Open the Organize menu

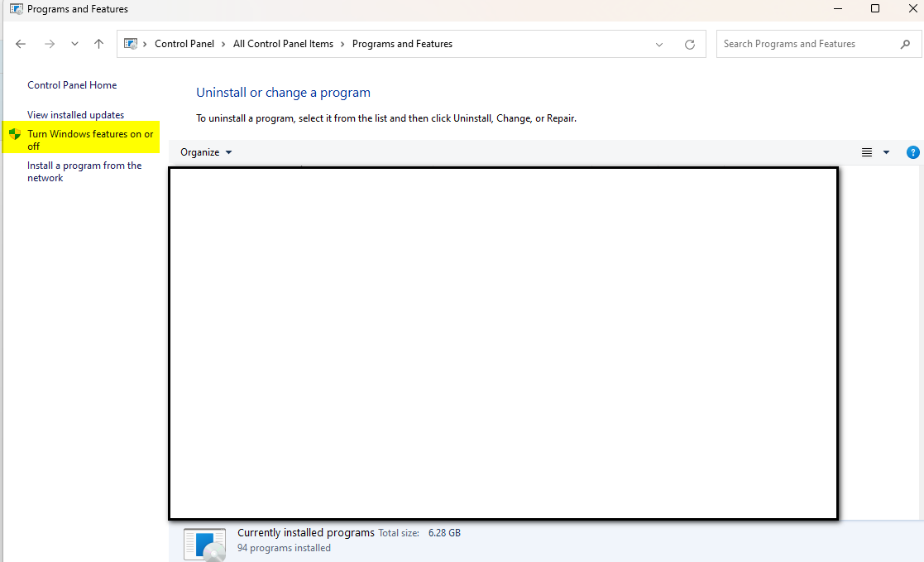(x=206, y=152)
